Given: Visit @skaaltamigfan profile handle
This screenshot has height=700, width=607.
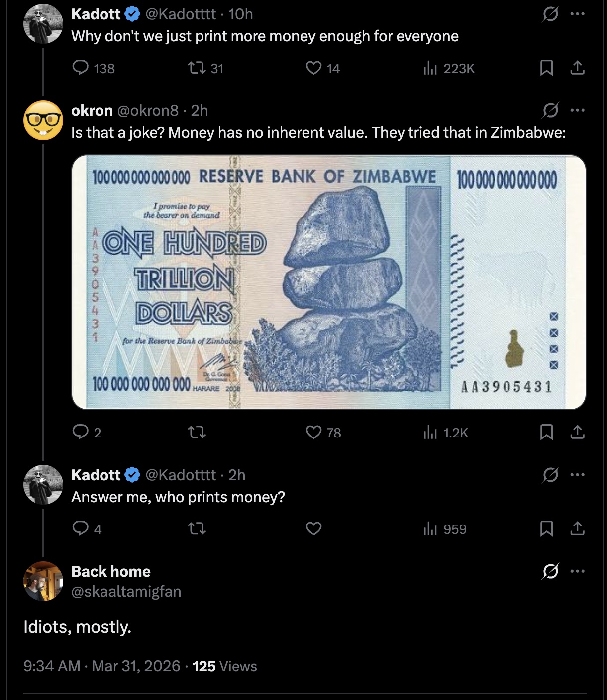Looking at the screenshot, I should (x=126, y=592).
